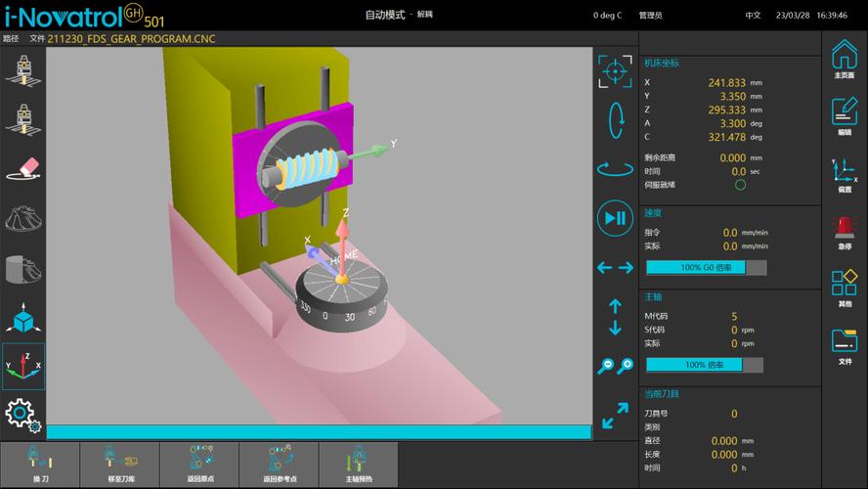Click the 中文 language selector
868x489 pixels.
click(x=753, y=16)
